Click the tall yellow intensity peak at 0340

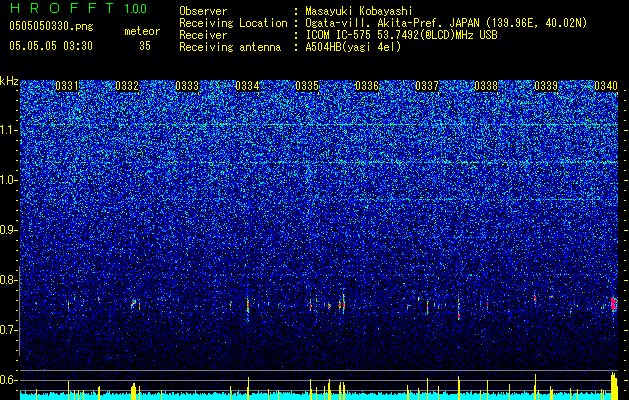tap(613, 386)
